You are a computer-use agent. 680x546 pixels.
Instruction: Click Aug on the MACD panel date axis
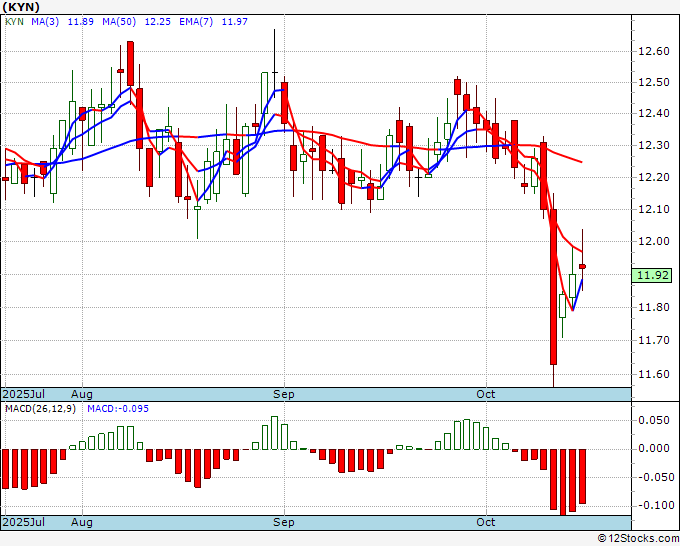[82, 522]
